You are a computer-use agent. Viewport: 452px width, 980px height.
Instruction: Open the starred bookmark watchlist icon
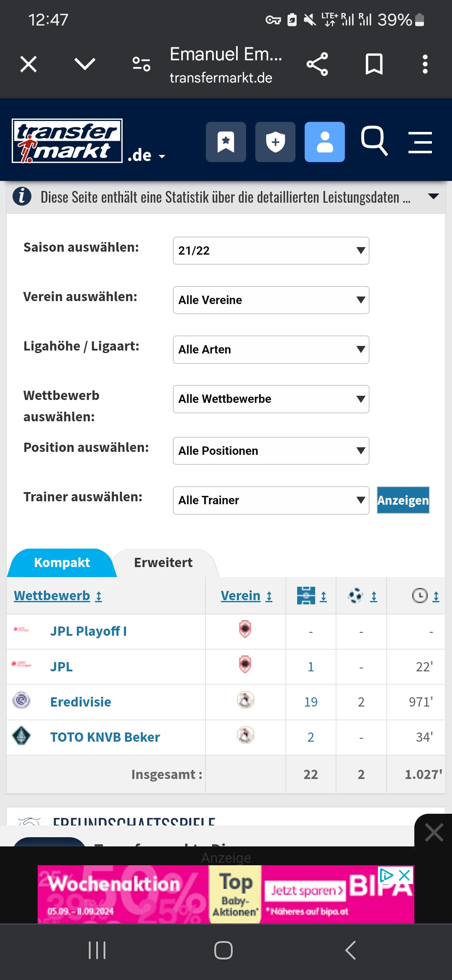(x=226, y=142)
